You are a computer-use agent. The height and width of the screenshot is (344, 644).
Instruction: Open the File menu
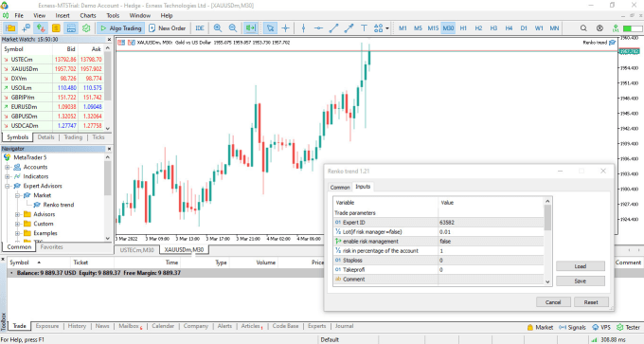(19, 15)
